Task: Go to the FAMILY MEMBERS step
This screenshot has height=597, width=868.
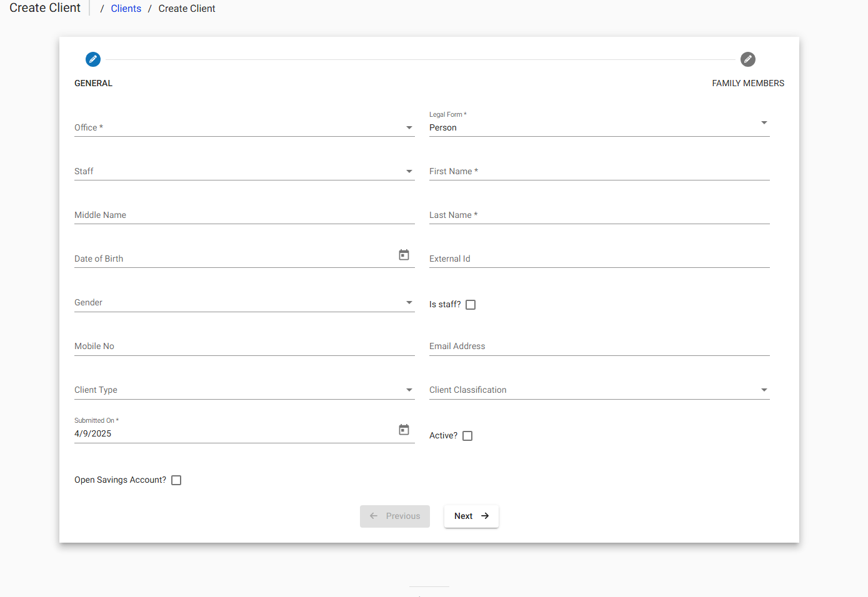Action: click(x=748, y=82)
